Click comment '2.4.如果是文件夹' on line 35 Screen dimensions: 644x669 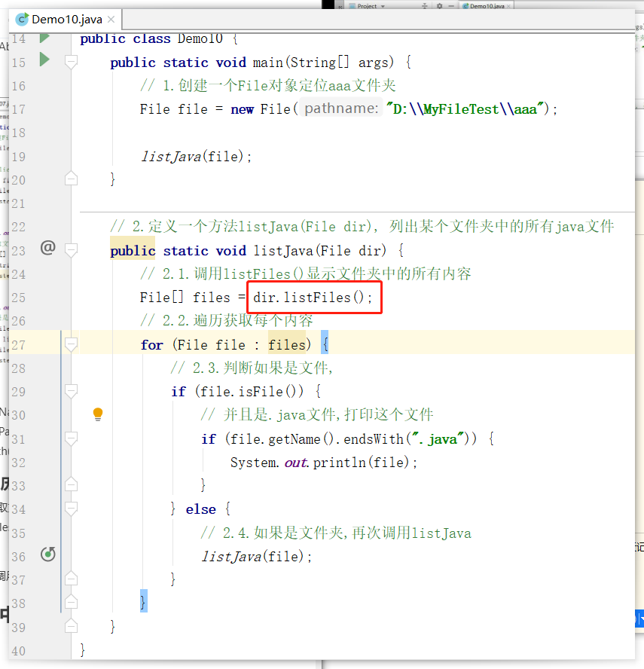(x=336, y=533)
